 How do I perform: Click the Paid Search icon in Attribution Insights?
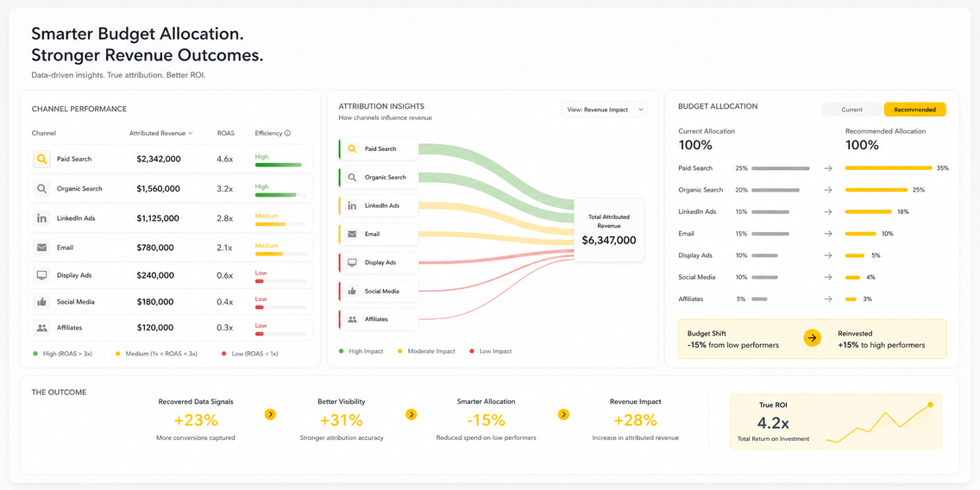pyautogui.click(x=352, y=148)
